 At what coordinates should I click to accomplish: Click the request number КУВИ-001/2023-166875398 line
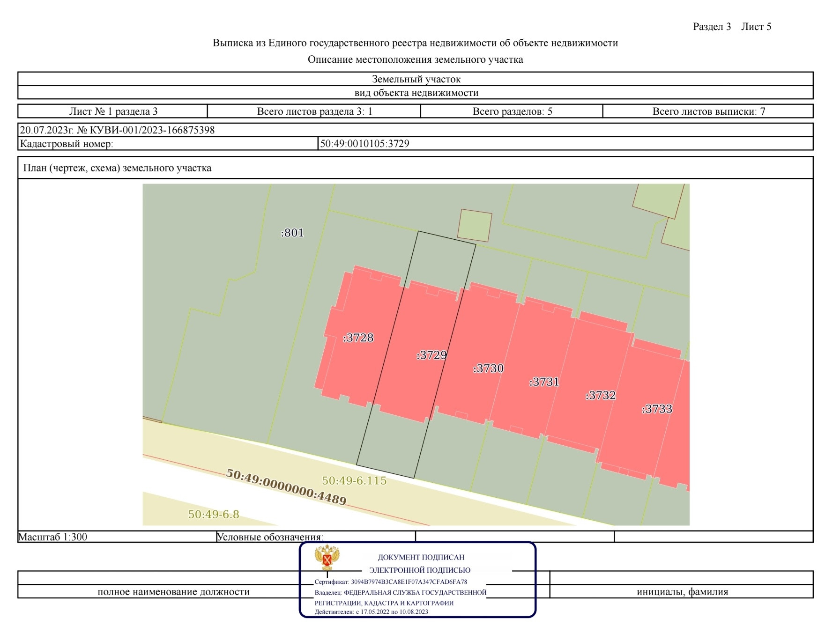tap(117, 130)
